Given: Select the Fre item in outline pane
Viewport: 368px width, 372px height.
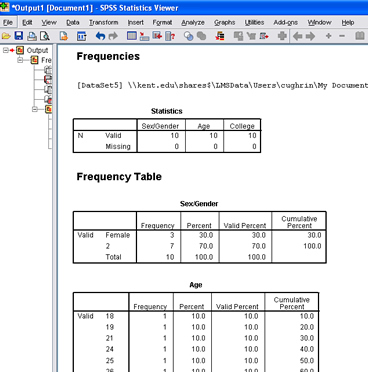Looking at the screenshot, I should (x=46, y=60).
